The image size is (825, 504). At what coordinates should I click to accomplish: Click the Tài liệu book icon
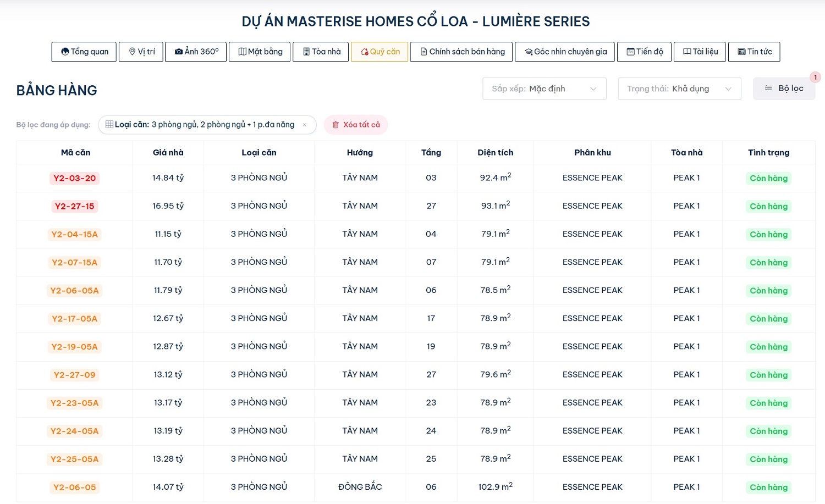687,52
